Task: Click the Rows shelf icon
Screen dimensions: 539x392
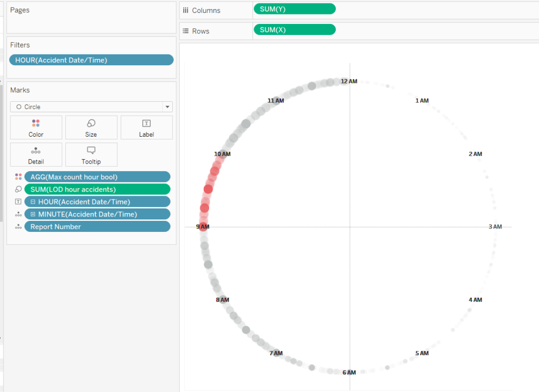Action: pyautogui.click(x=186, y=30)
